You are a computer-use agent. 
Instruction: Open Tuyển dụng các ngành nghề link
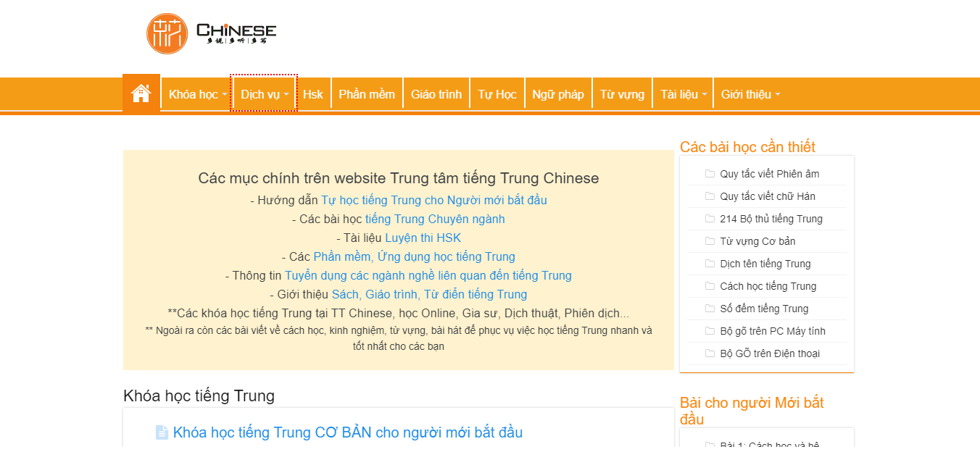(428, 275)
